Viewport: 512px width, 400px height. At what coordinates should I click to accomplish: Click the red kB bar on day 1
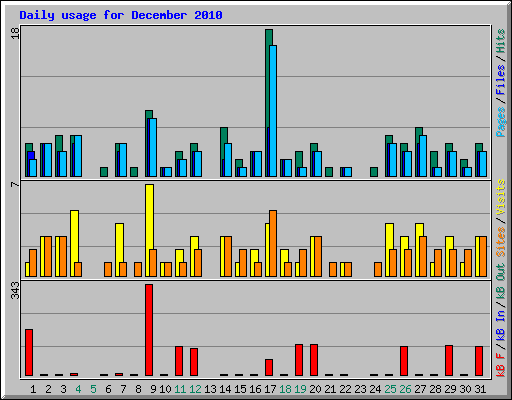[29, 352]
